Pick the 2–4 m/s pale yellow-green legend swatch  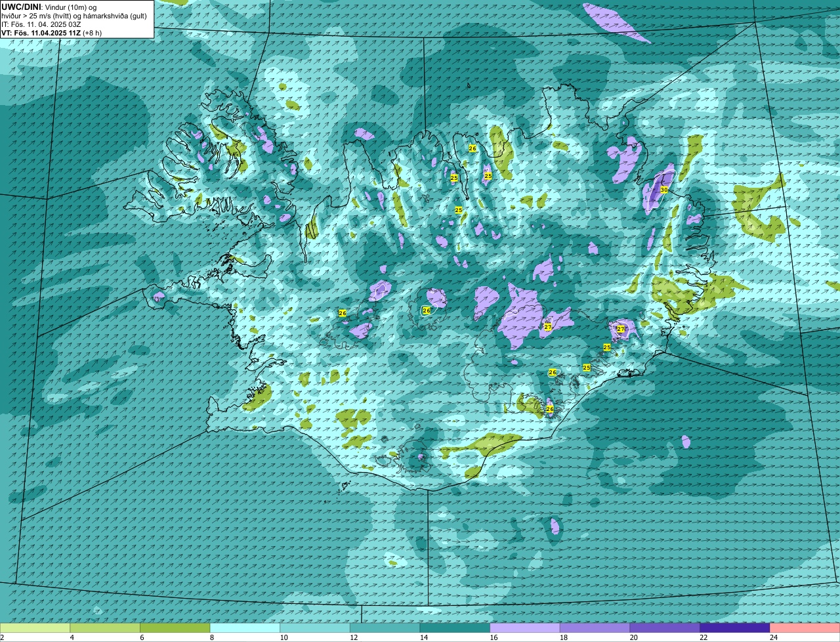pos(35,628)
